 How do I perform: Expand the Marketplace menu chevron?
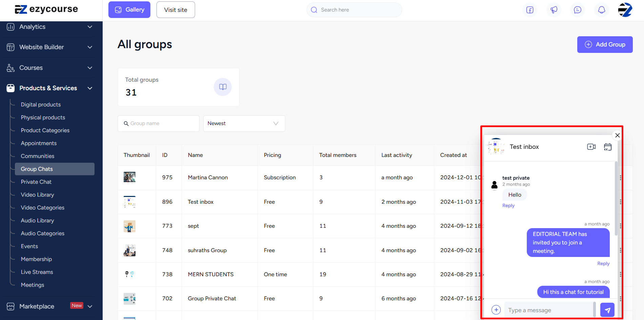[x=90, y=306]
